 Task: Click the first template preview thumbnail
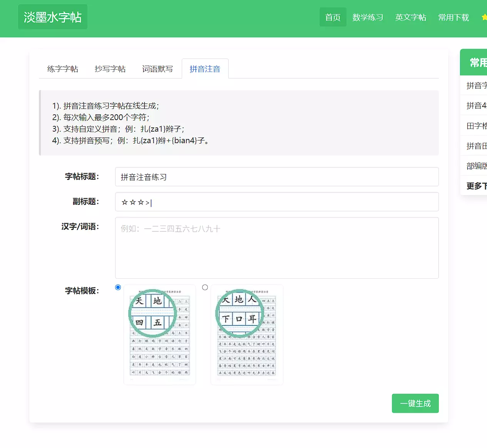160,334
